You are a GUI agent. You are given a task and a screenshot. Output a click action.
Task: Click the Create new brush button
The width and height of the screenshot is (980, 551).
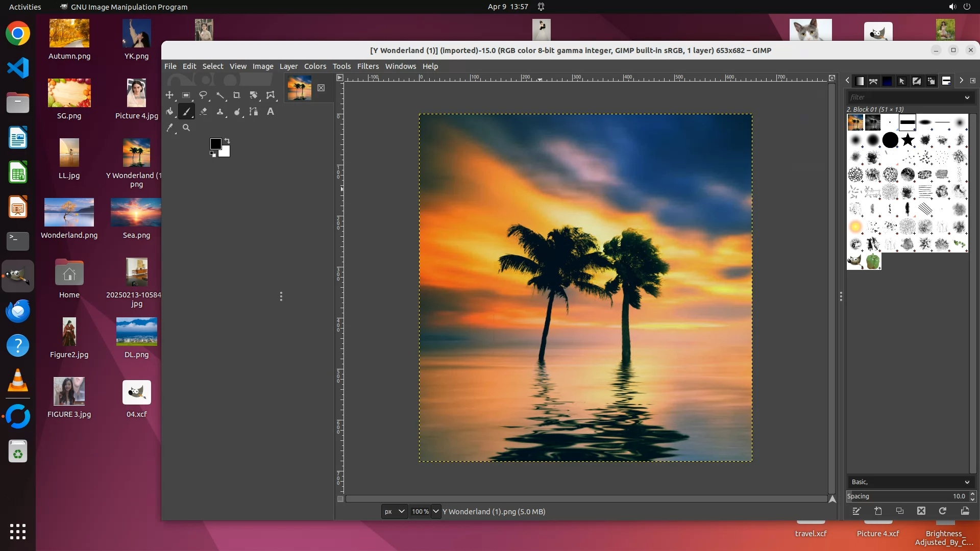[878, 511]
